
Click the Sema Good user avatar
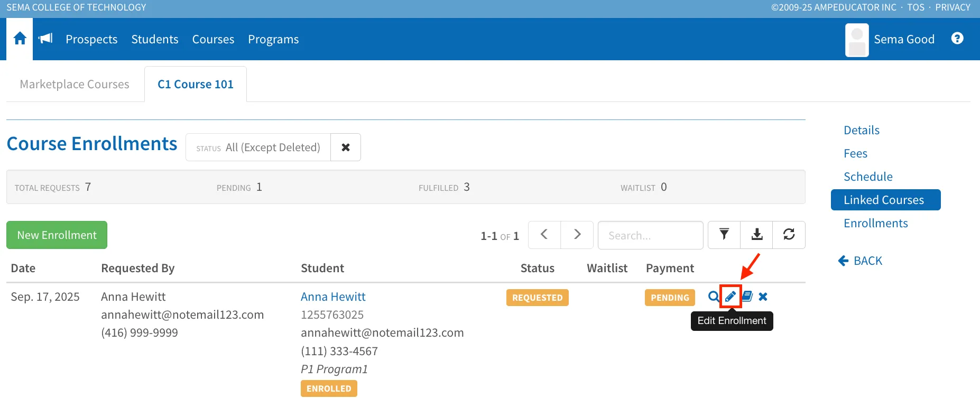click(857, 40)
